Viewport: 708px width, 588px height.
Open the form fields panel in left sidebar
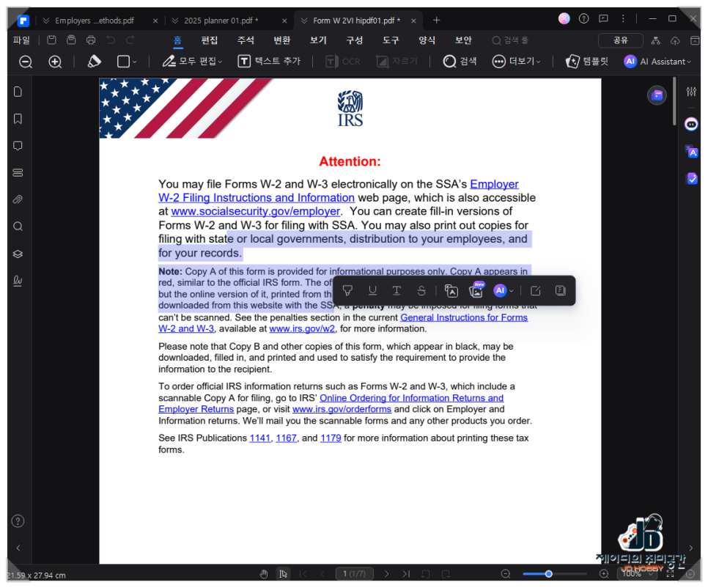(18, 173)
